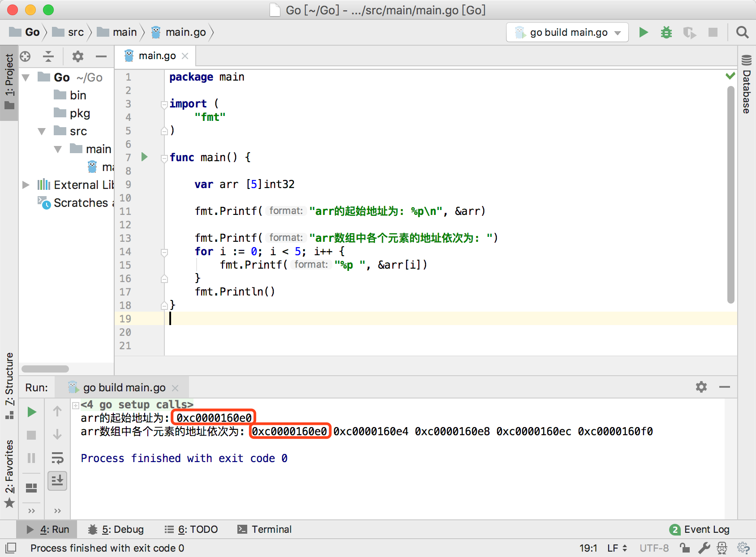Viewport: 756px width, 557px height.
Task: Click the green Run button in top toolbar
Action: coord(644,32)
